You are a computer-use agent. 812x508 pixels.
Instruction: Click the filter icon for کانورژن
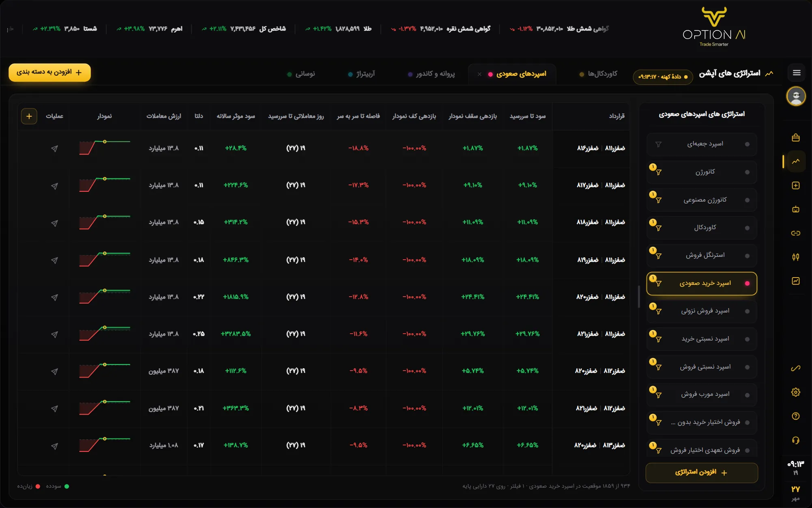[659, 172]
